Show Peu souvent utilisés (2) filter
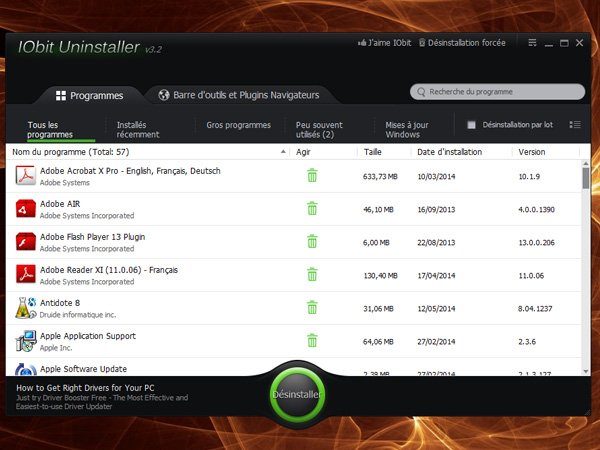Screen dimensions: 600x450 click(x=319, y=129)
